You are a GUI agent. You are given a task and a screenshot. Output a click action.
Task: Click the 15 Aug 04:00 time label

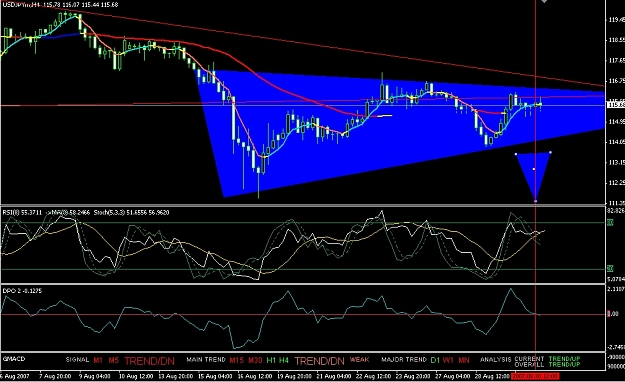[x=216, y=376]
